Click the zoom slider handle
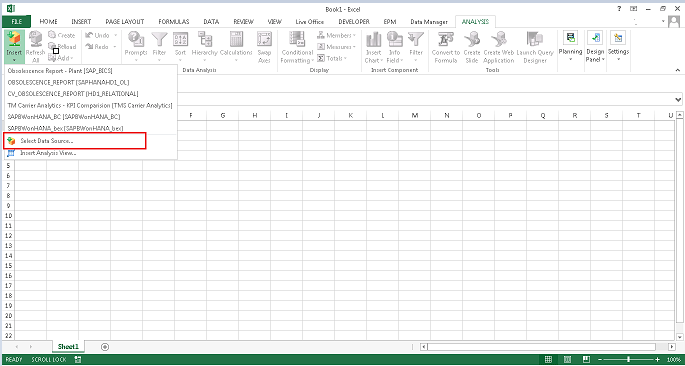 (x=629, y=359)
